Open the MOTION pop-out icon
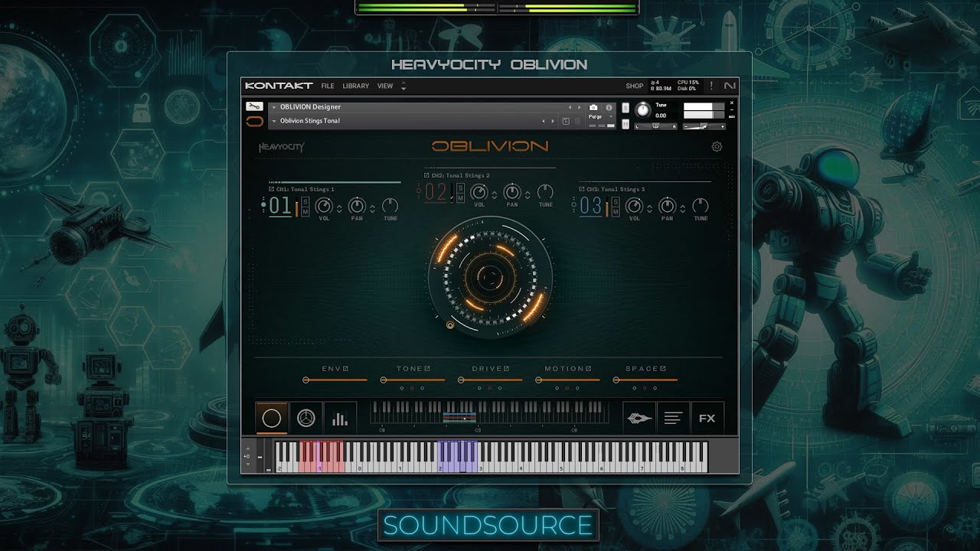Viewport: 980px width, 551px height. point(590,369)
